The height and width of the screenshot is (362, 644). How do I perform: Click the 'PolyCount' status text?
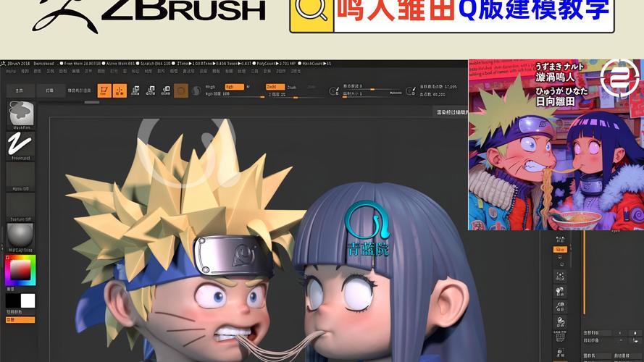(275, 64)
